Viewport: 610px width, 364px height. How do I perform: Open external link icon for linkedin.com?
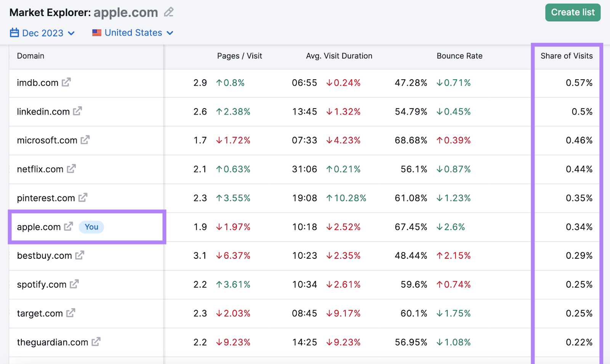[78, 111]
